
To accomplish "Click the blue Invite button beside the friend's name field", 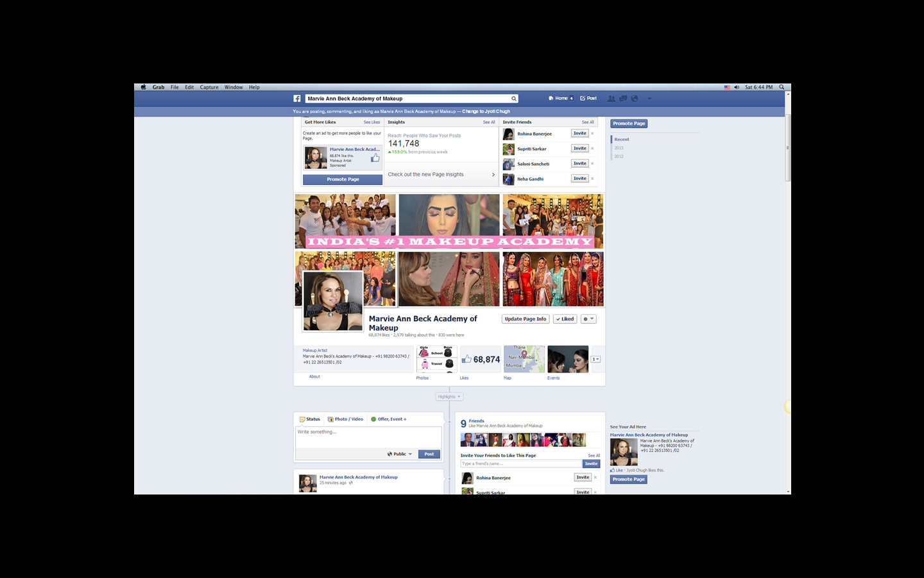I will 591,464.
